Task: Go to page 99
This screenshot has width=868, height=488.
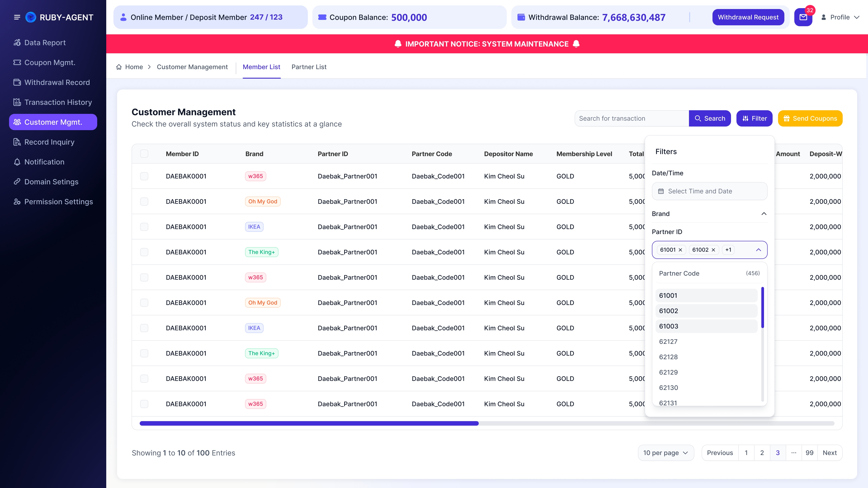Action: [x=809, y=453]
